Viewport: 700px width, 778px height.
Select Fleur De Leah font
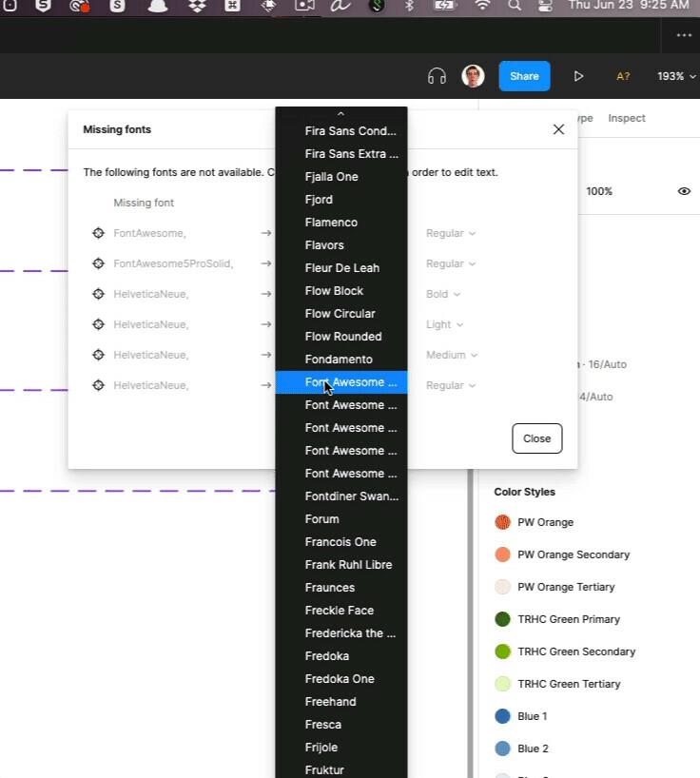pos(341,268)
